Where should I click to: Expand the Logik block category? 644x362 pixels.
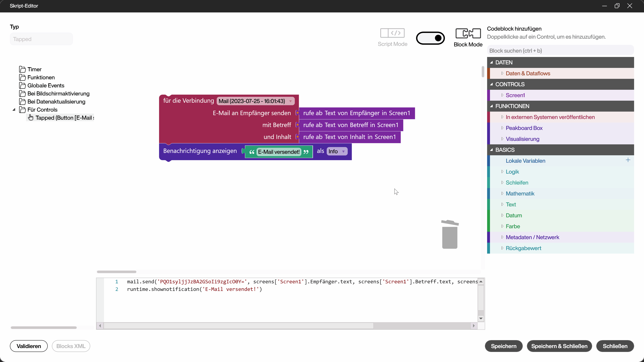[502, 172]
